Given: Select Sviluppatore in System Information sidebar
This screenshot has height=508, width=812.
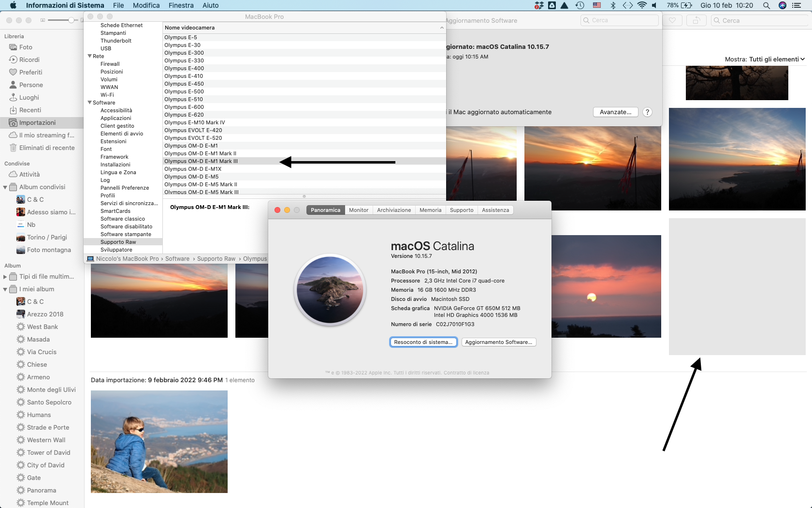Looking at the screenshot, I should pyautogui.click(x=123, y=250).
